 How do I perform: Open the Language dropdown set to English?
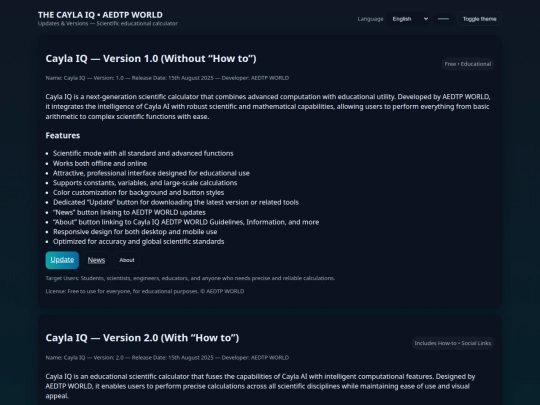pyautogui.click(x=409, y=19)
